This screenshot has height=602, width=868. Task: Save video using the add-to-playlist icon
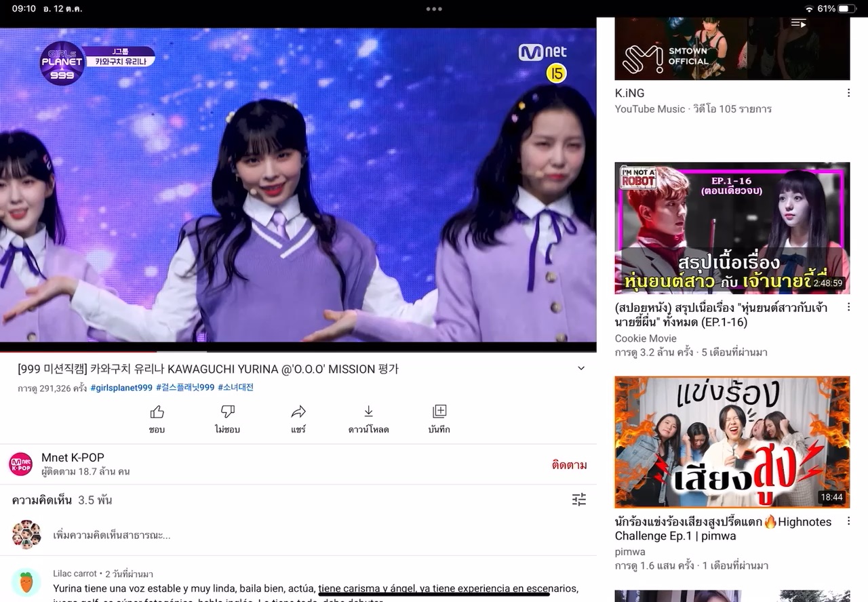[x=439, y=412]
